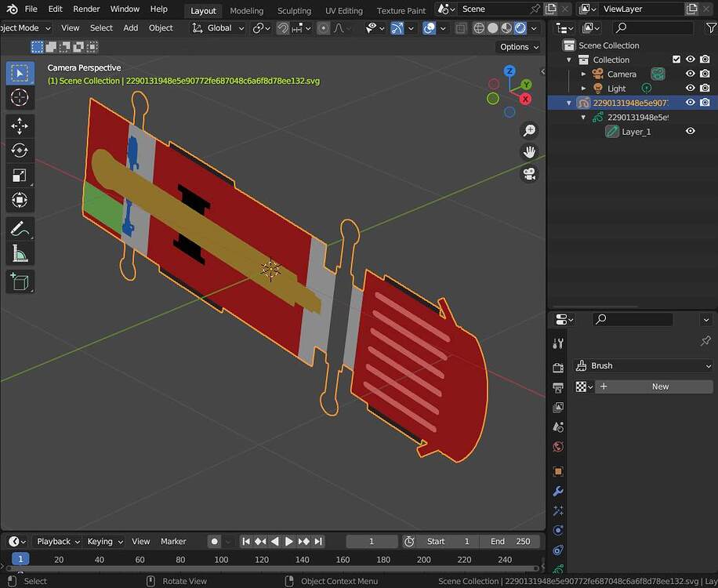Play the animation in reverse

(275, 541)
